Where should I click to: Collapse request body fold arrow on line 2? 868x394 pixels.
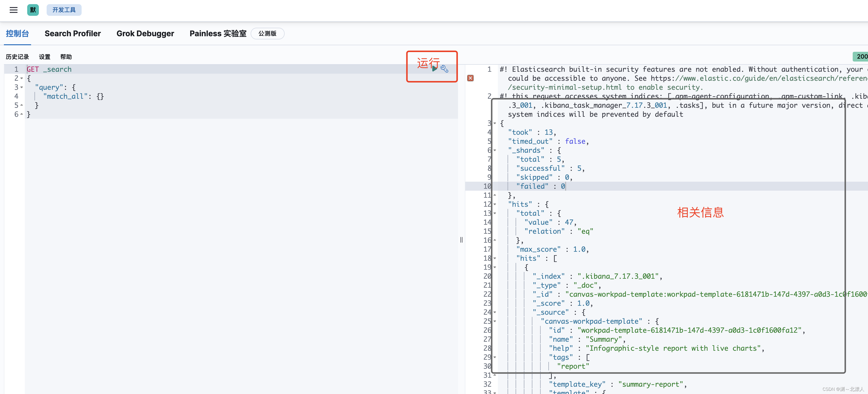click(x=22, y=78)
